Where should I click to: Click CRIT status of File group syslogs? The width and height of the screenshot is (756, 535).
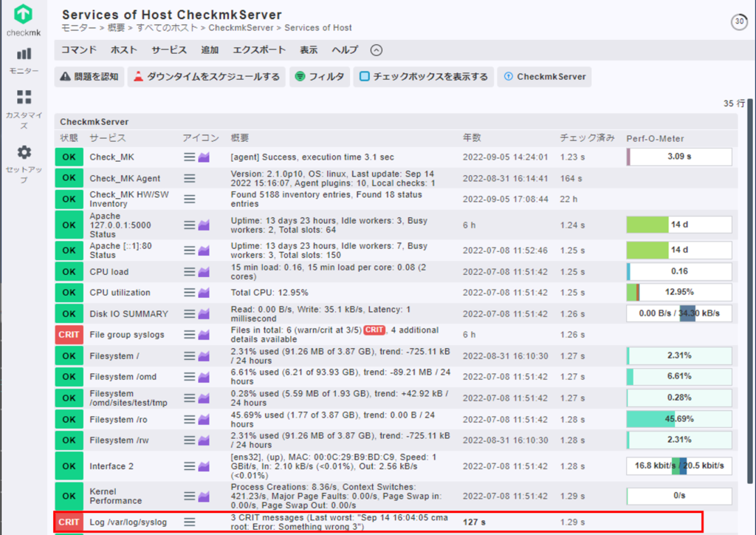69,335
